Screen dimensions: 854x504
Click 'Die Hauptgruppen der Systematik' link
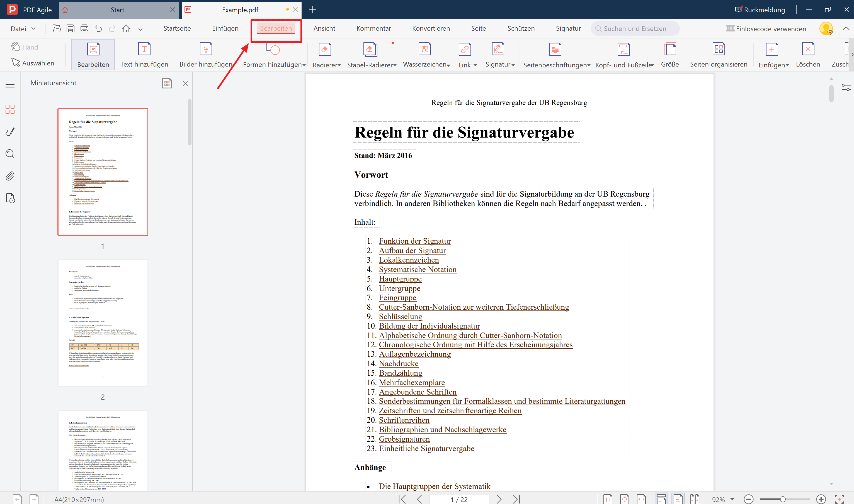435,486
